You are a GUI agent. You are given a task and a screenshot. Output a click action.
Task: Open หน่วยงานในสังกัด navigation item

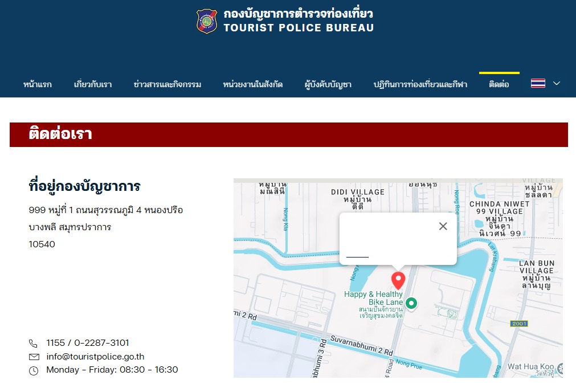pyautogui.click(x=253, y=84)
